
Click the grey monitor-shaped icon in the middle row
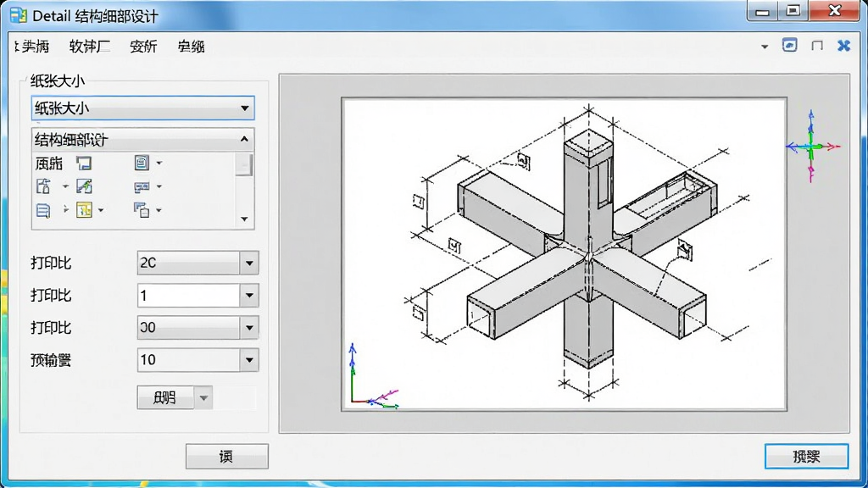[142, 187]
